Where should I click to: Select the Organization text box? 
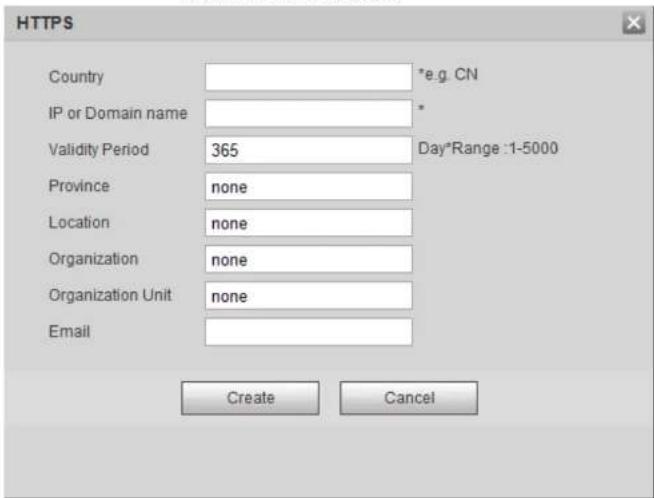click(x=309, y=259)
